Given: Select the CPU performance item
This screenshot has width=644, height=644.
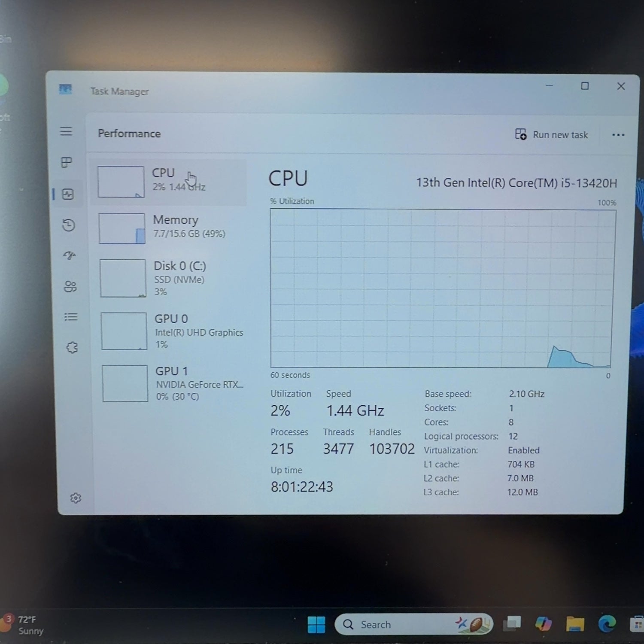Looking at the screenshot, I should click(x=168, y=182).
